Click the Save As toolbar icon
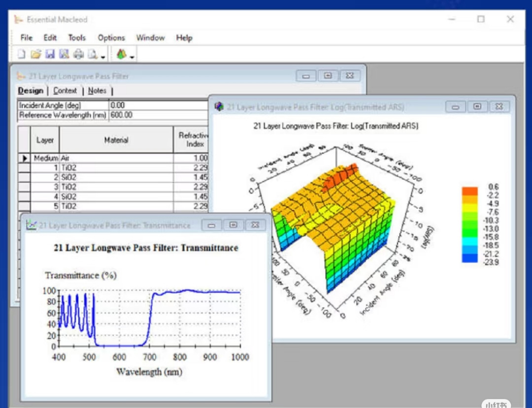Viewport: 532px width, 408px height. pyautogui.click(x=64, y=55)
